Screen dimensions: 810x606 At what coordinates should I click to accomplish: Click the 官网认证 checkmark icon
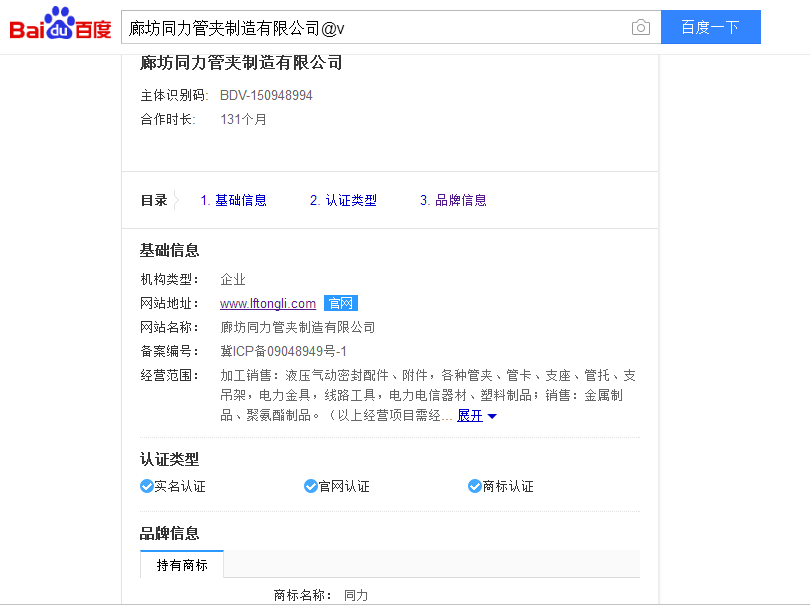(x=311, y=487)
